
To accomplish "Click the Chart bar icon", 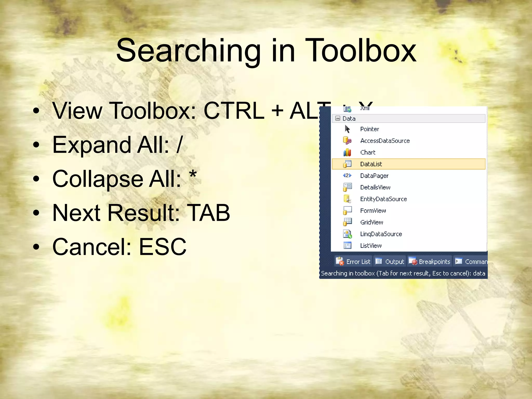I will (347, 152).
